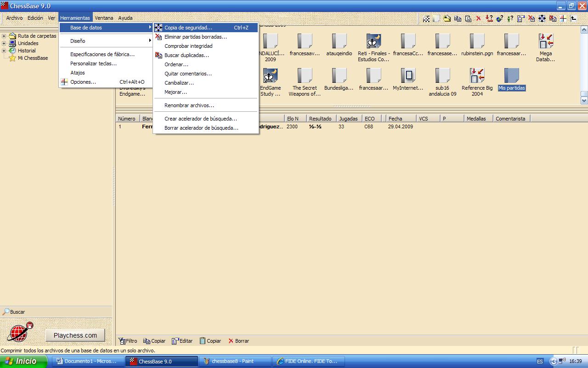Open the Archivo menu
This screenshot has height=368, width=588.
(x=14, y=18)
